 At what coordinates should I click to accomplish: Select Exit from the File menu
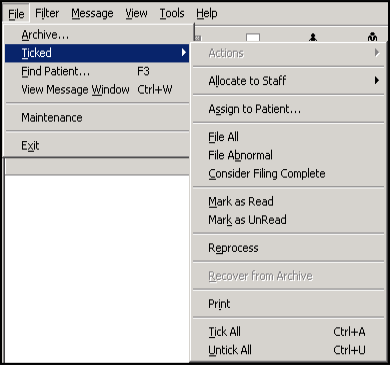(97, 145)
